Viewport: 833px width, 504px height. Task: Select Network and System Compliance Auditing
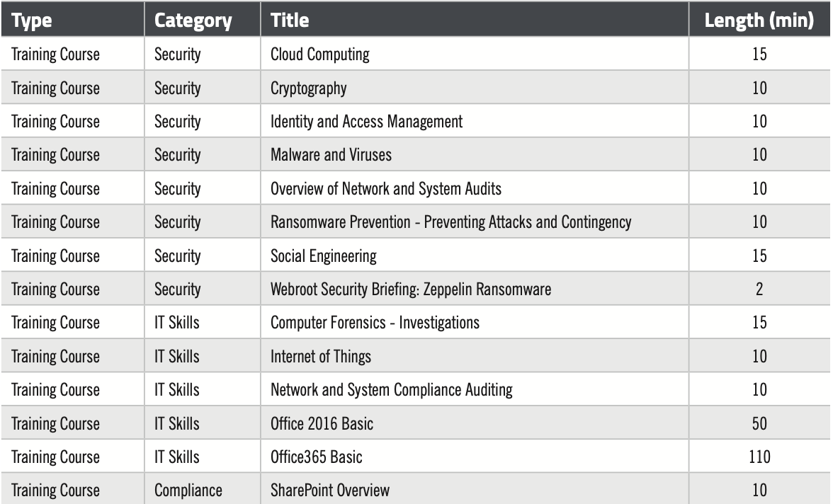pos(392,390)
